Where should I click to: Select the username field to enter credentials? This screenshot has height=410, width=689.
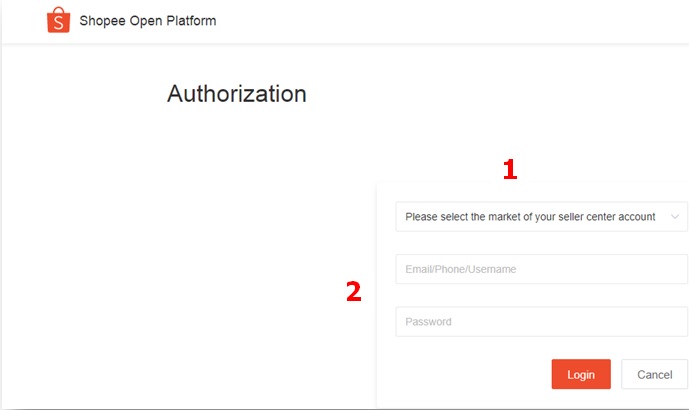[x=541, y=269]
